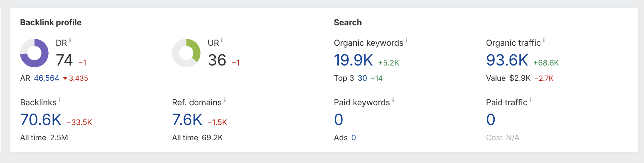Click the paid traffic value 0
This screenshot has width=644, height=163.
491,120
